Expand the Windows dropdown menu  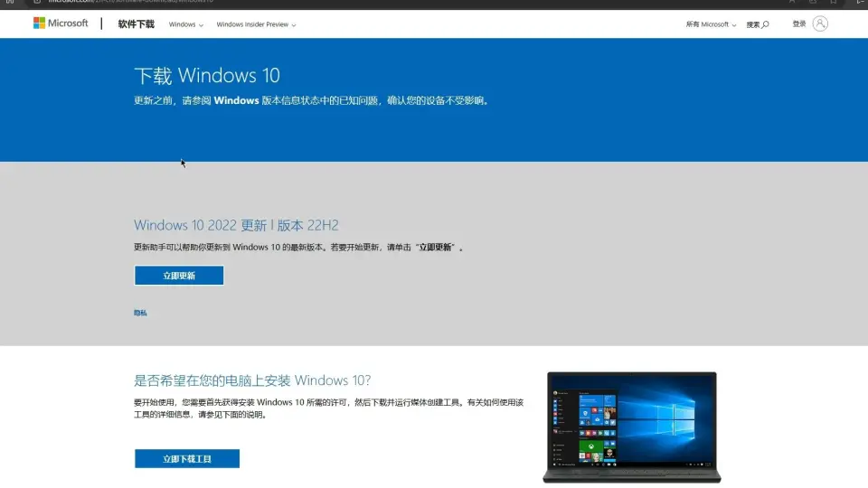click(186, 24)
